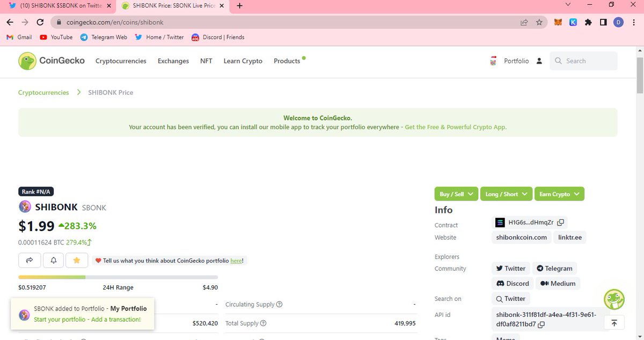Open the Exchanges menu
644x340 pixels.
[173, 61]
